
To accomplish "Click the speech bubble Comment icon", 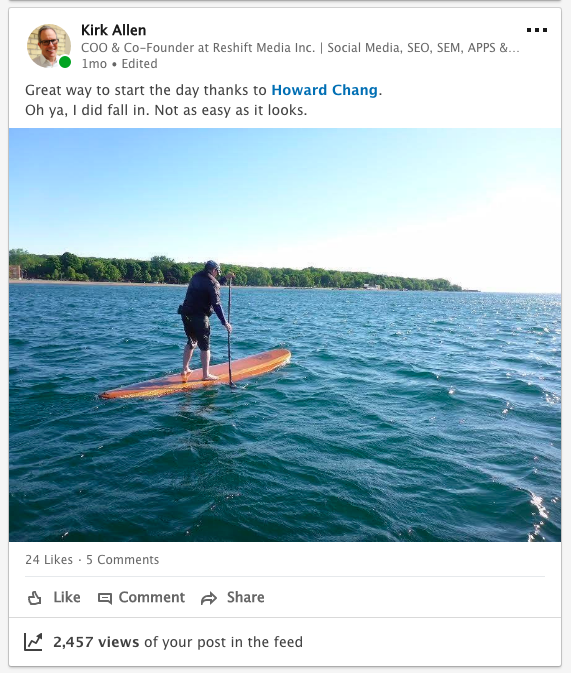I will click(105, 598).
